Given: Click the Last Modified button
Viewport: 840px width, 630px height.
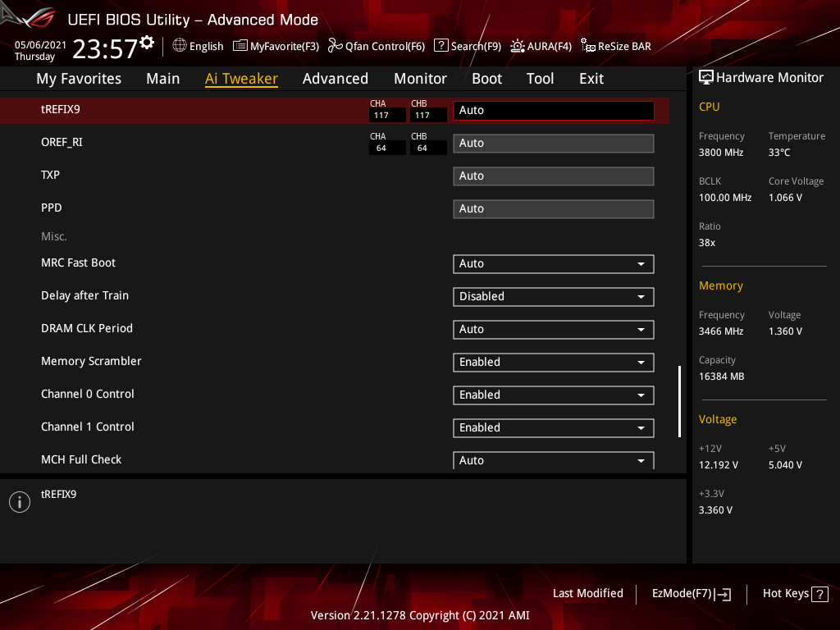Looking at the screenshot, I should [587, 594].
